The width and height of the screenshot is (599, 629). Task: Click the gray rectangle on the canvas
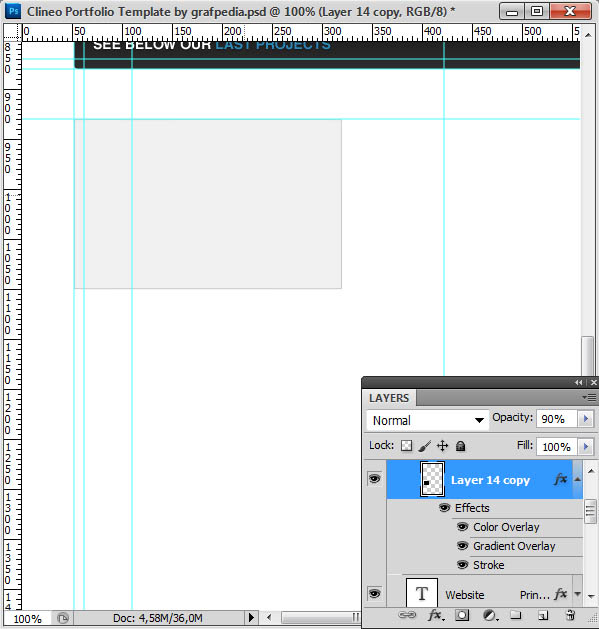click(208, 204)
